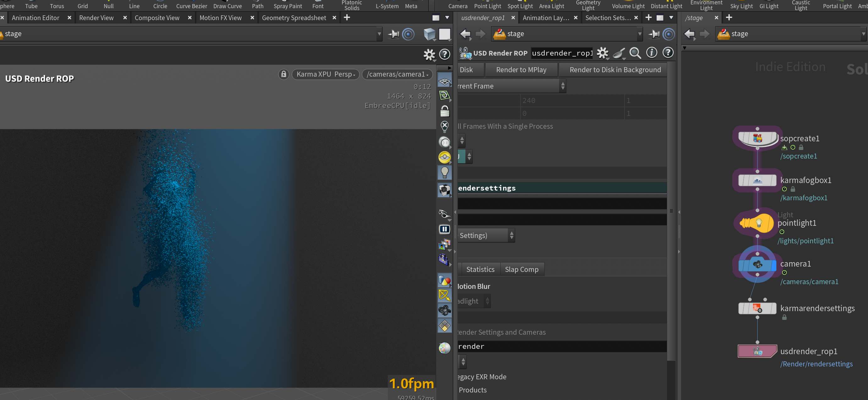Open the Geometry Spreadsheet tab
This screenshot has width=868, height=400.
click(x=294, y=18)
